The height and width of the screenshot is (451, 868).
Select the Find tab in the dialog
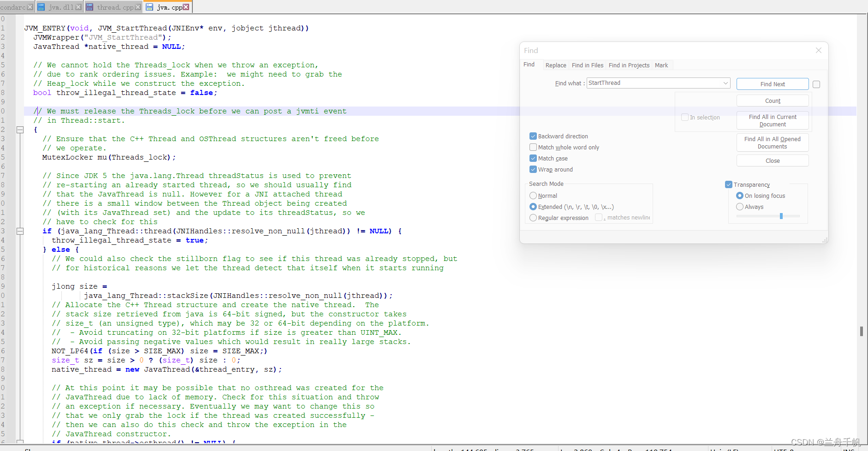529,65
